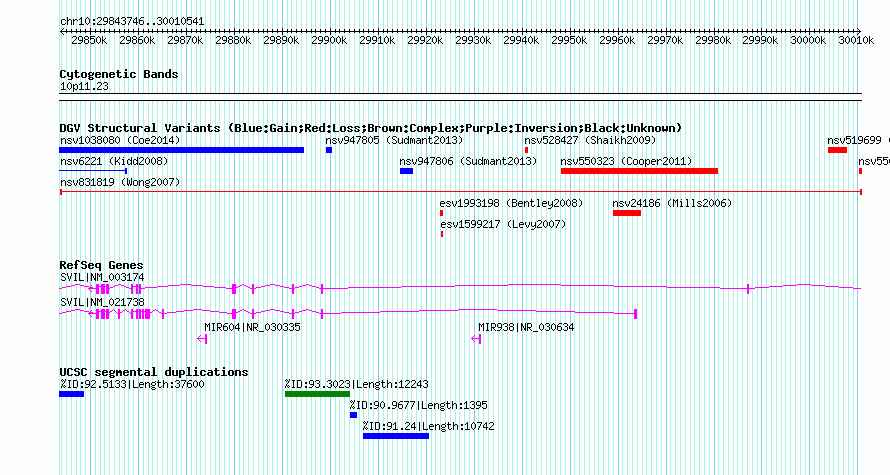890x475 pixels.
Task: Select the small blue 90.9677% duplication feature
Action: (x=354, y=415)
